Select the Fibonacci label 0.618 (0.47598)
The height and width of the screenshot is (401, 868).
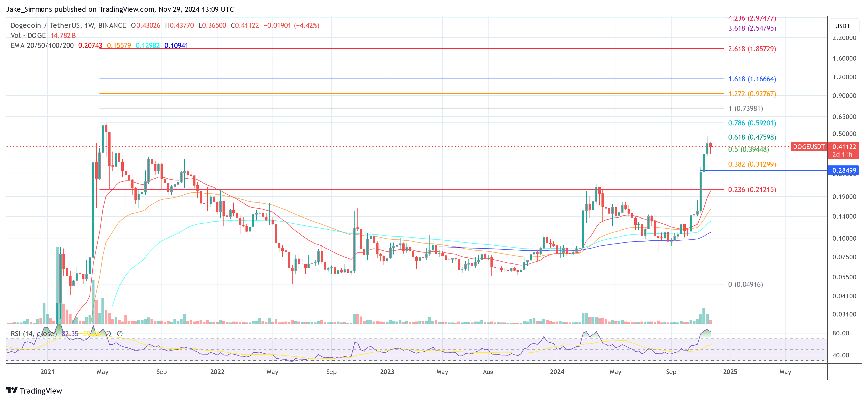coord(752,137)
